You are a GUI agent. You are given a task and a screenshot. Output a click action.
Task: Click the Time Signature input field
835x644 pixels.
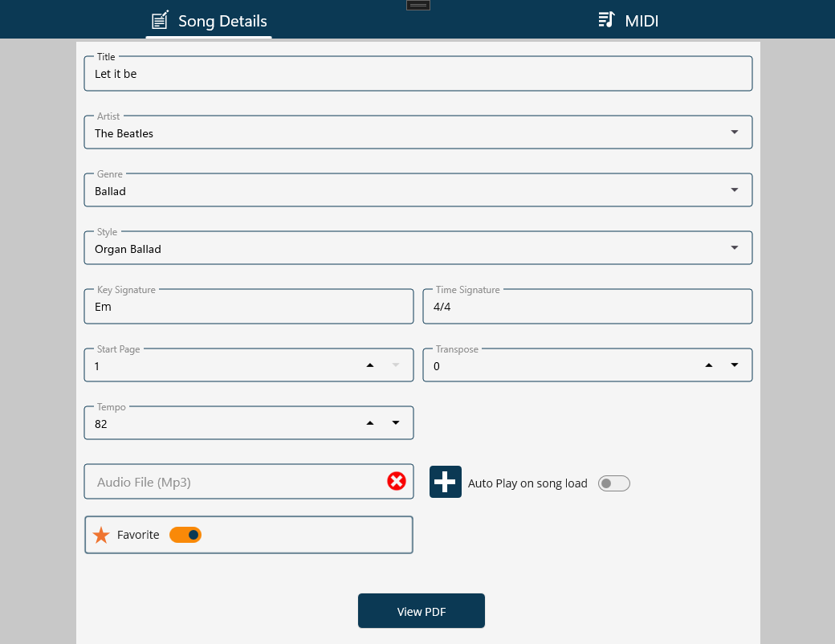tap(588, 307)
